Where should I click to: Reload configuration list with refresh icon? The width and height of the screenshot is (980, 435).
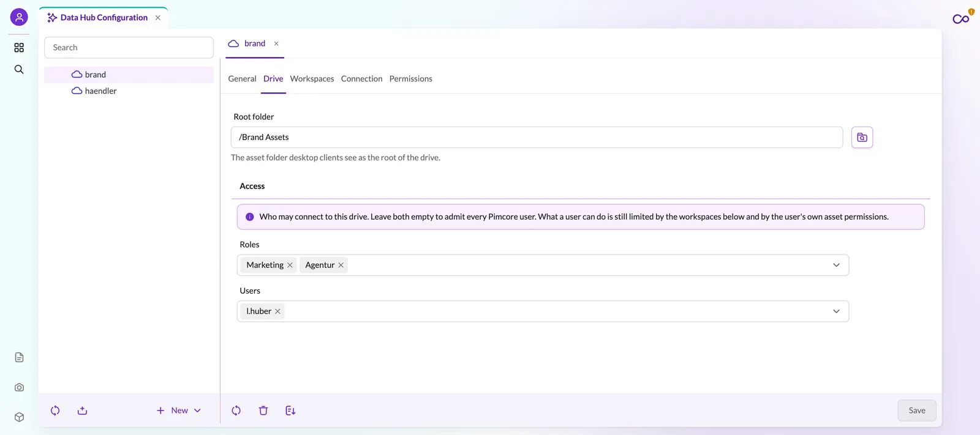(x=55, y=411)
